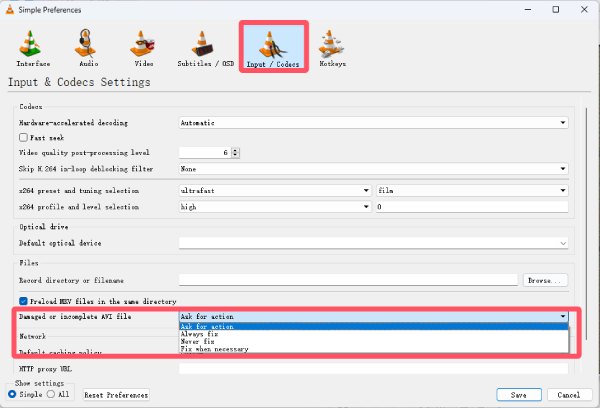Minimize the Simple Preferences window

[528, 10]
